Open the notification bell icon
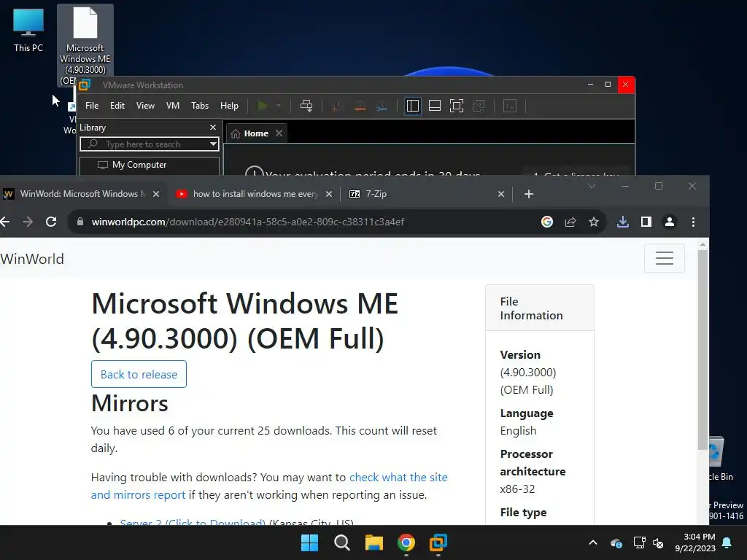The height and width of the screenshot is (560, 747). tap(727, 542)
